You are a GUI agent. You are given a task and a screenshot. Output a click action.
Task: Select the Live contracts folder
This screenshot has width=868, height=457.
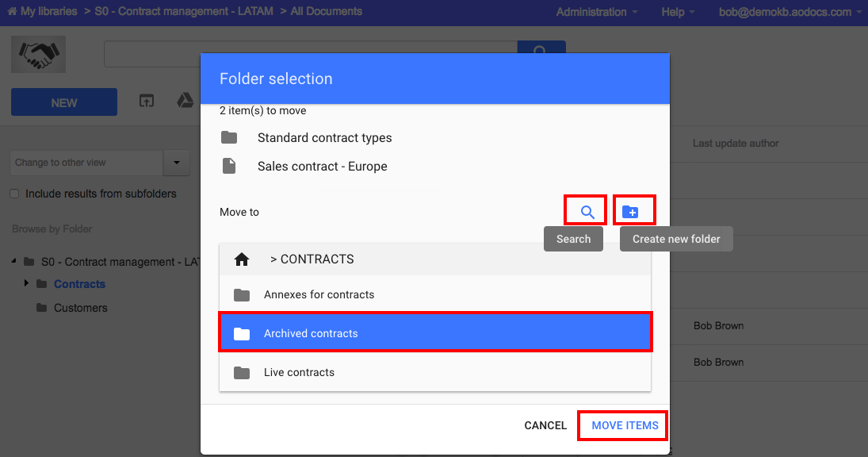[x=434, y=372]
